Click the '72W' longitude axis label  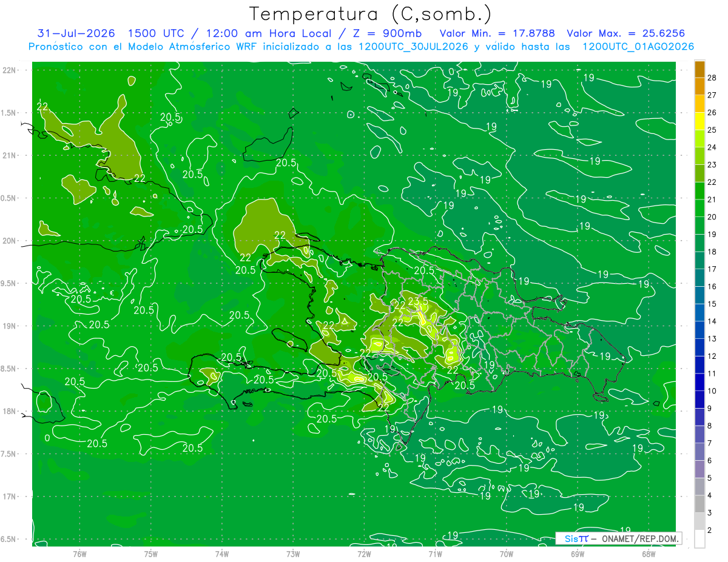coord(364,554)
